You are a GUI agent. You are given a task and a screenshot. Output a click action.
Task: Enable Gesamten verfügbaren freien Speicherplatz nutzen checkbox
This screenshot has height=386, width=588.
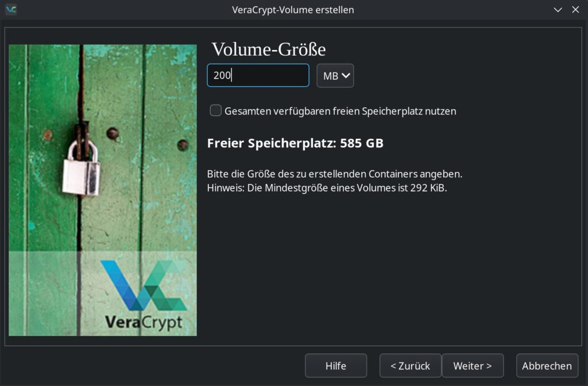click(x=216, y=111)
